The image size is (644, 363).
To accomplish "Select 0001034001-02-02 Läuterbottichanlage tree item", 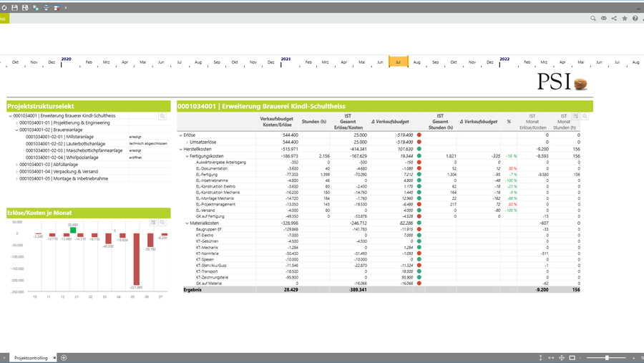I will coord(65,144).
